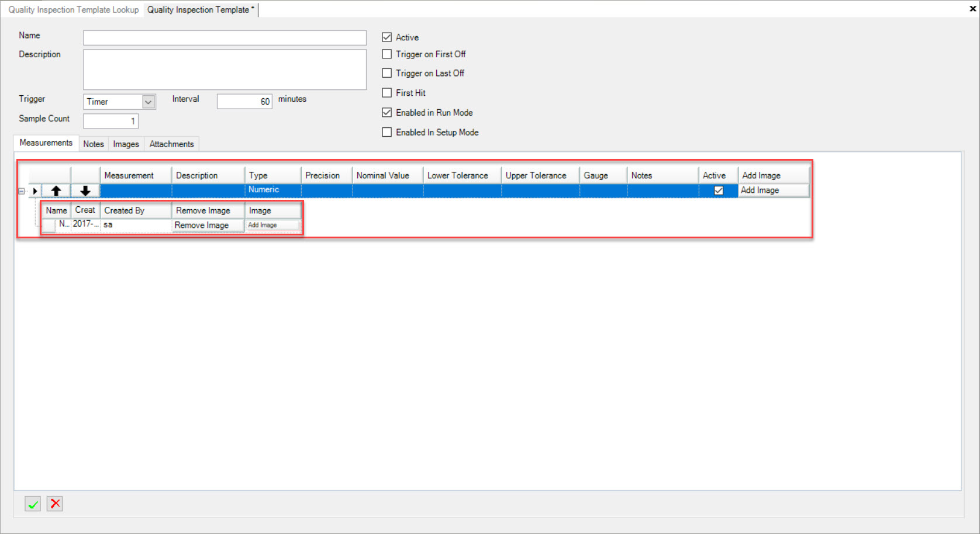Click Active column header in grid
Viewport: 980px width, 534px height.
pos(718,175)
